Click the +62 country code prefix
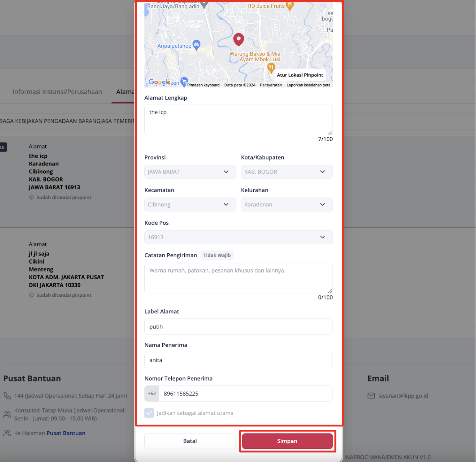Screen dimensions: 476x462 pos(152,394)
